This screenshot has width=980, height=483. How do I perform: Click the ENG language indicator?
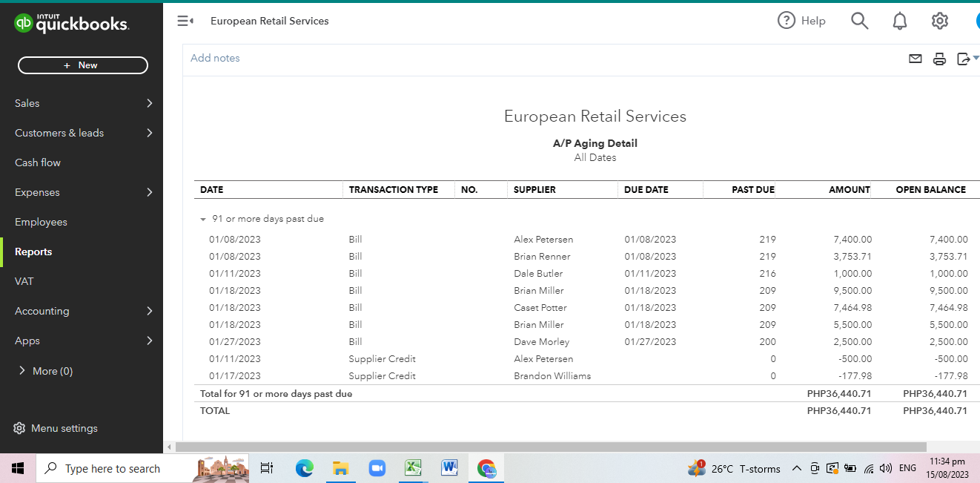click(907, 468)
